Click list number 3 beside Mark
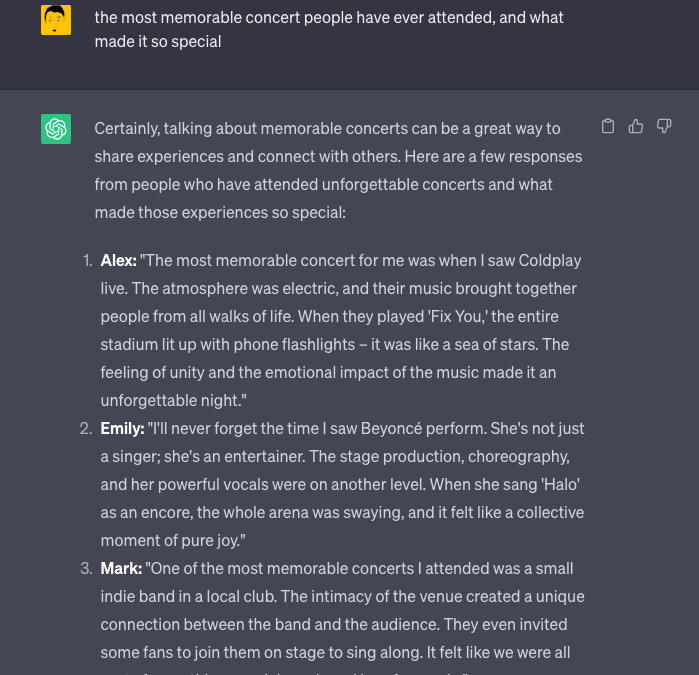699x675 pixels. tap(86, 568)
